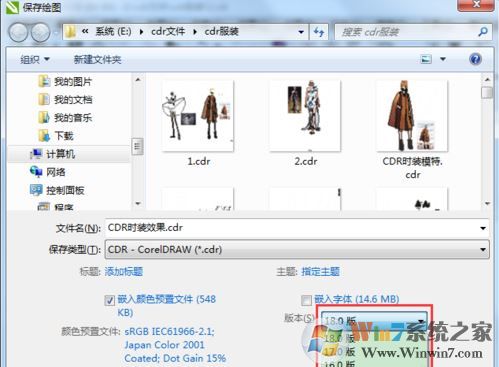This screenshot has height=367, width=499.
Task: Select 下载 folder in the navigation pane
Action: (64, 136)
